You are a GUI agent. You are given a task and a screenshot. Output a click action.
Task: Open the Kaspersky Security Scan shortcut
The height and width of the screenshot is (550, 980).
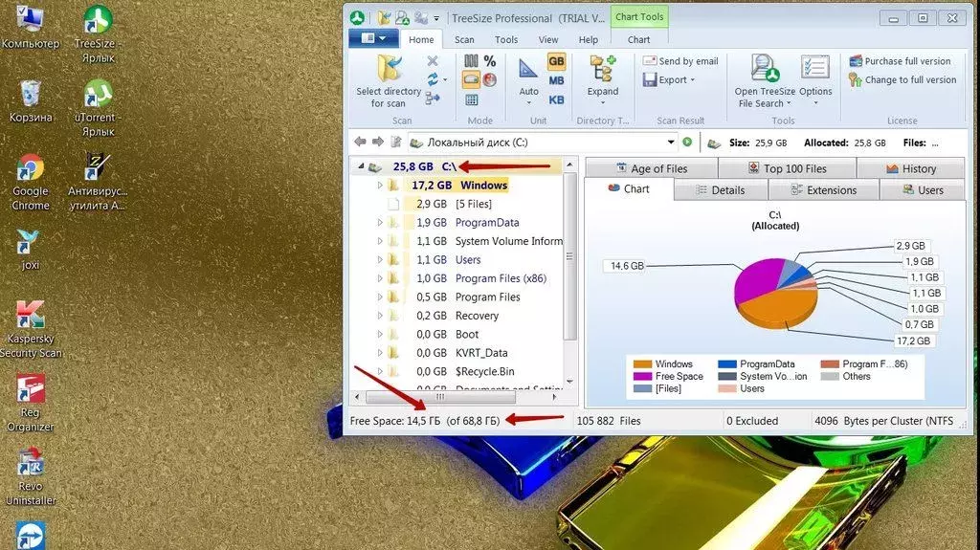point(30,329)
